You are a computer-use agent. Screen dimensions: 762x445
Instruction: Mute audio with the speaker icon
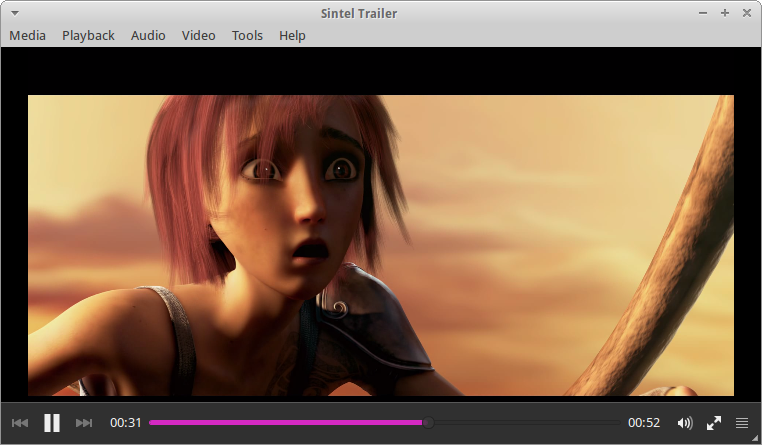[x=685, y=423]
